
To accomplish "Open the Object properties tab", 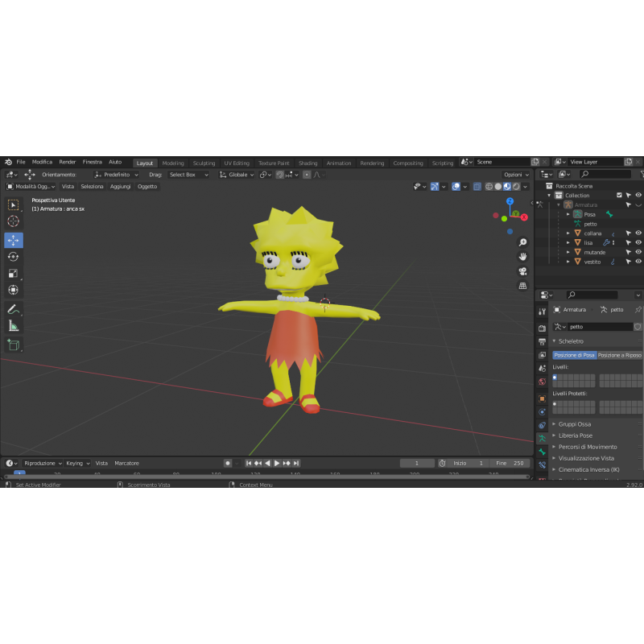I will pyautogui.click(x=542, y=398).
